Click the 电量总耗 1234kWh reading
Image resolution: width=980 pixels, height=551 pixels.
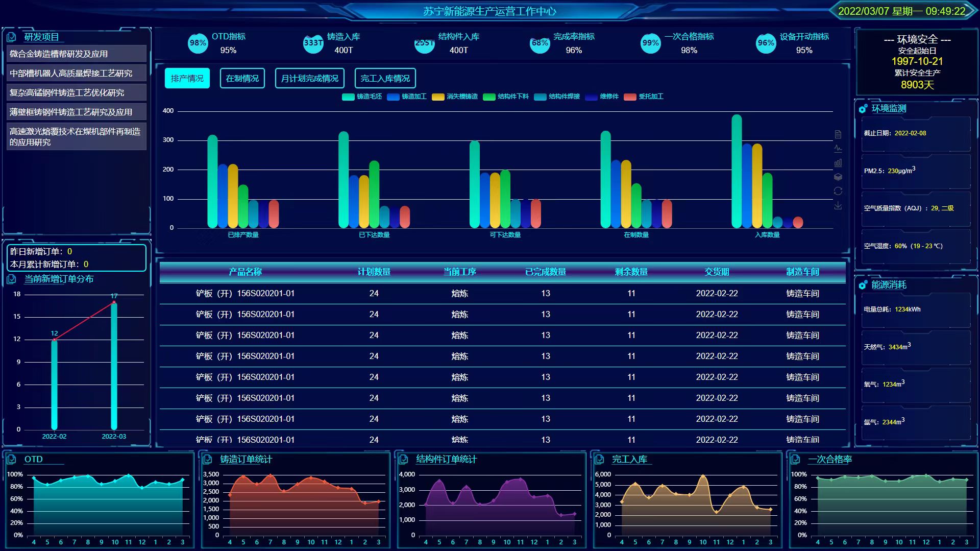click(892, 309)
